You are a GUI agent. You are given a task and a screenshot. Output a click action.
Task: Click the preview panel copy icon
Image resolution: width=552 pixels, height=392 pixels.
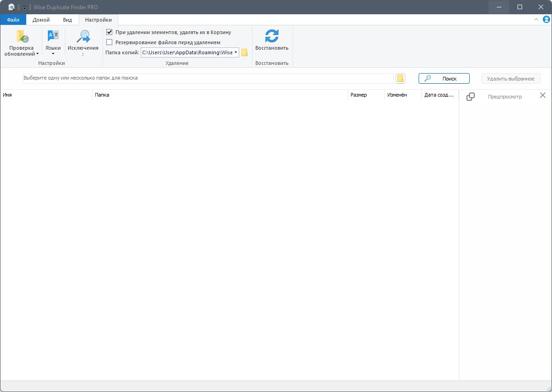click(x=471, y=97)
